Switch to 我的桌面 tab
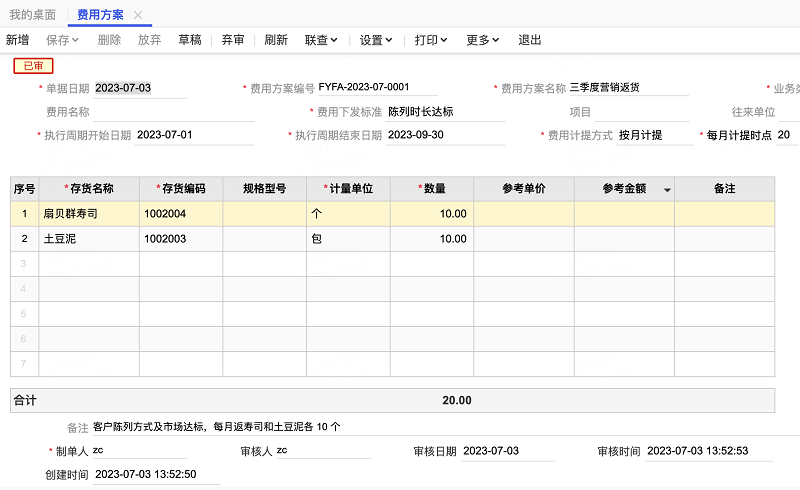800x490 pixels. click(x=33, y=15)
